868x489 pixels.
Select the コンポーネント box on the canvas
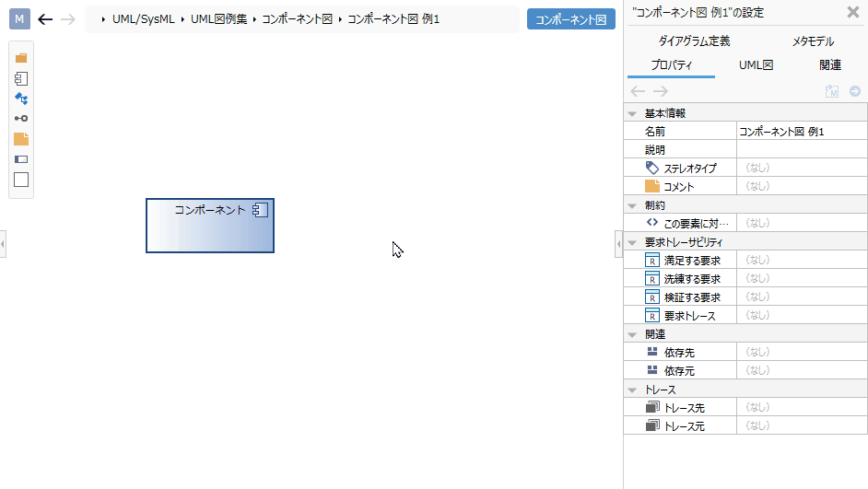210,226
